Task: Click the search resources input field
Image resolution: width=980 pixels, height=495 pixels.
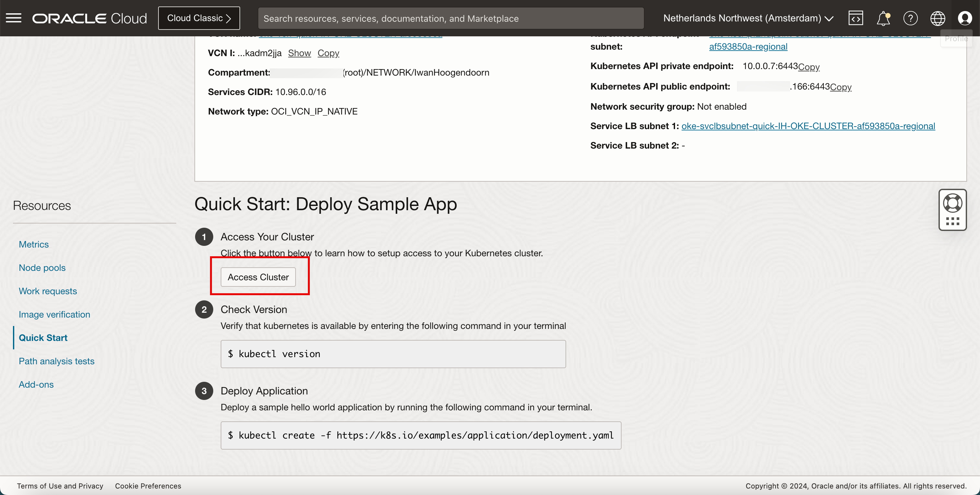Action: click(450, 18)
